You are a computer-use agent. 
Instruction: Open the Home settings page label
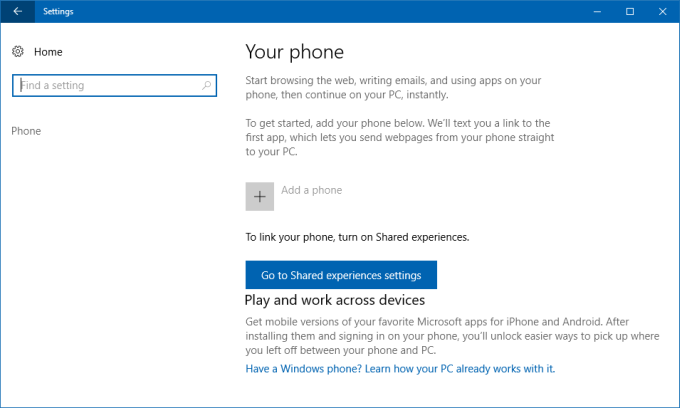(48, 52)
